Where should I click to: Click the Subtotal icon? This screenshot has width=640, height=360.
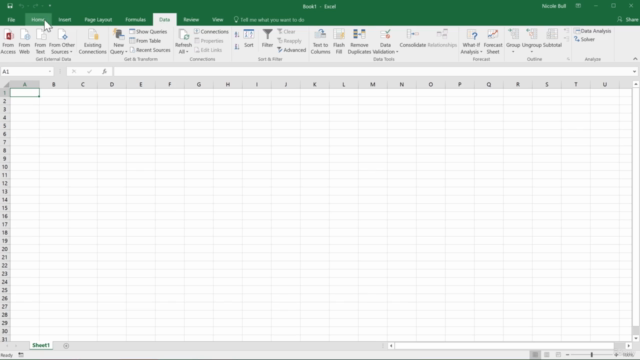(x=552, y=39)
